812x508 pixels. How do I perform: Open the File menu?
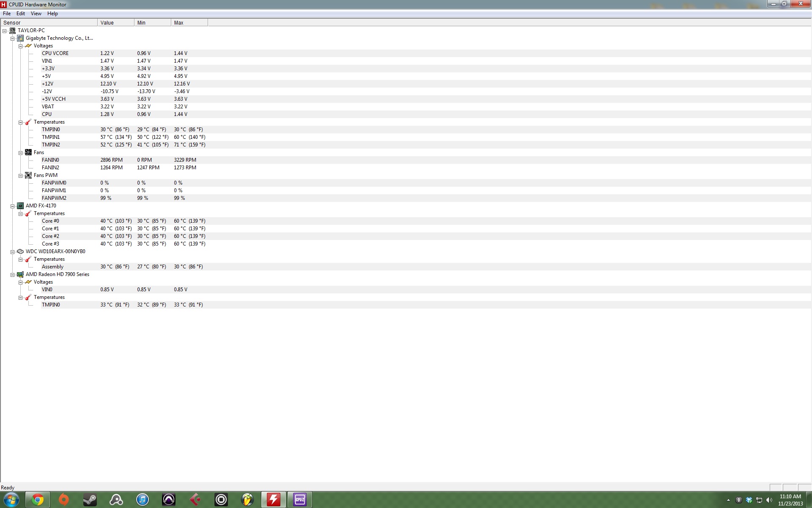[x=7, y=14]
